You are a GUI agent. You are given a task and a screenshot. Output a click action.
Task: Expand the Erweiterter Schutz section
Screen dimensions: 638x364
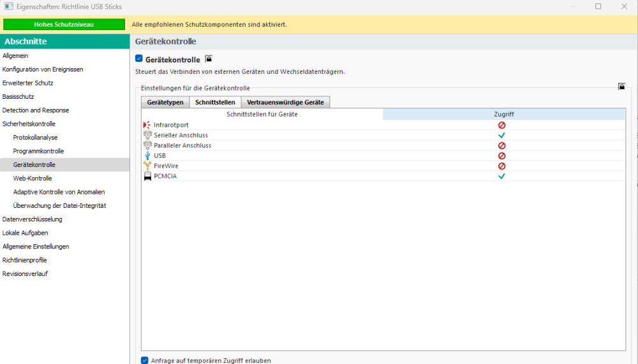click(x=27, y=83)
